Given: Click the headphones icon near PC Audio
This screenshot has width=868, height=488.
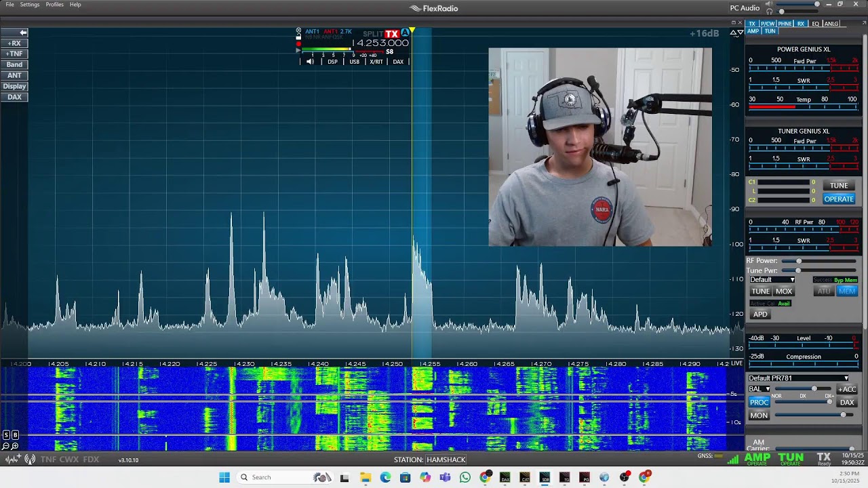Looking at the screenshot, I should [769, 12].
